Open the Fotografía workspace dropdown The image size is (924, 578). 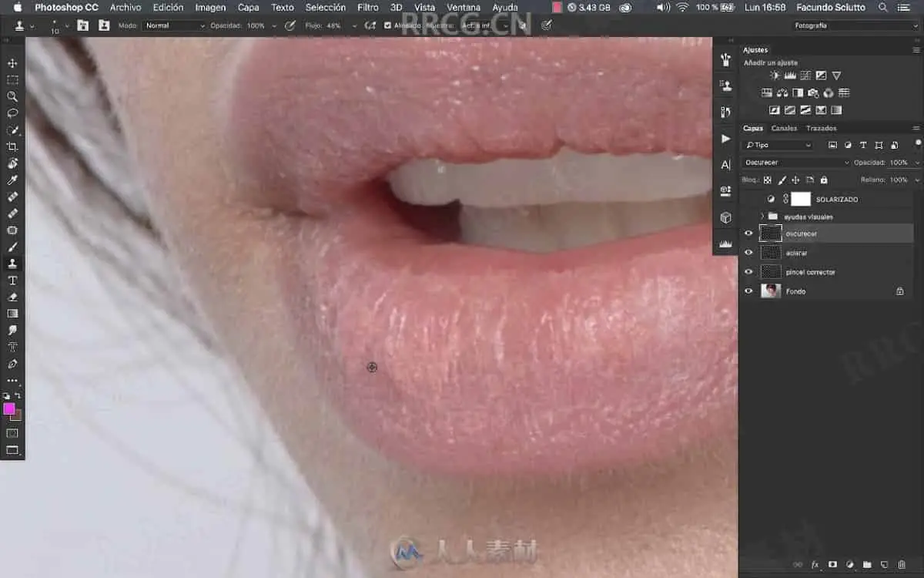[x=855, y=25]
